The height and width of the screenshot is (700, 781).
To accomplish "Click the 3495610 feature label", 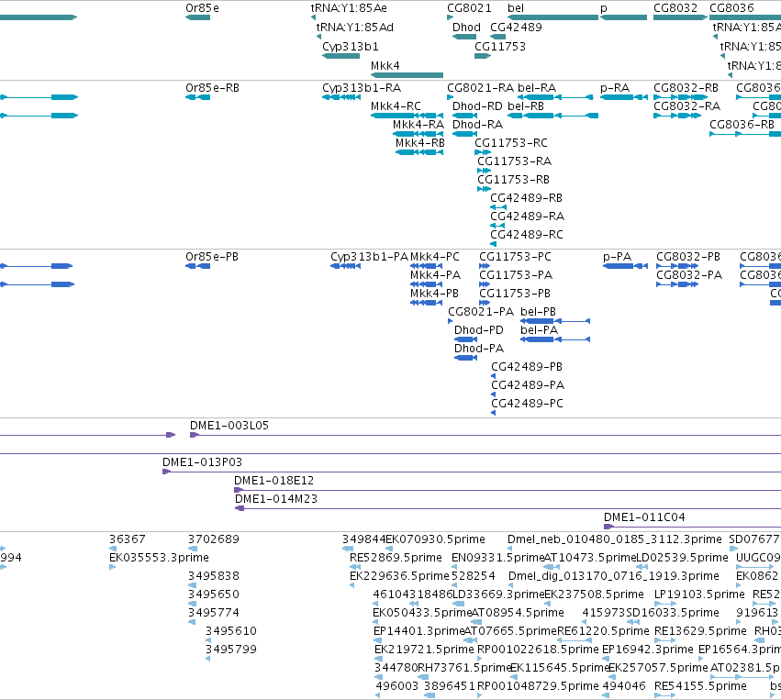I will (x=230, y=631).
